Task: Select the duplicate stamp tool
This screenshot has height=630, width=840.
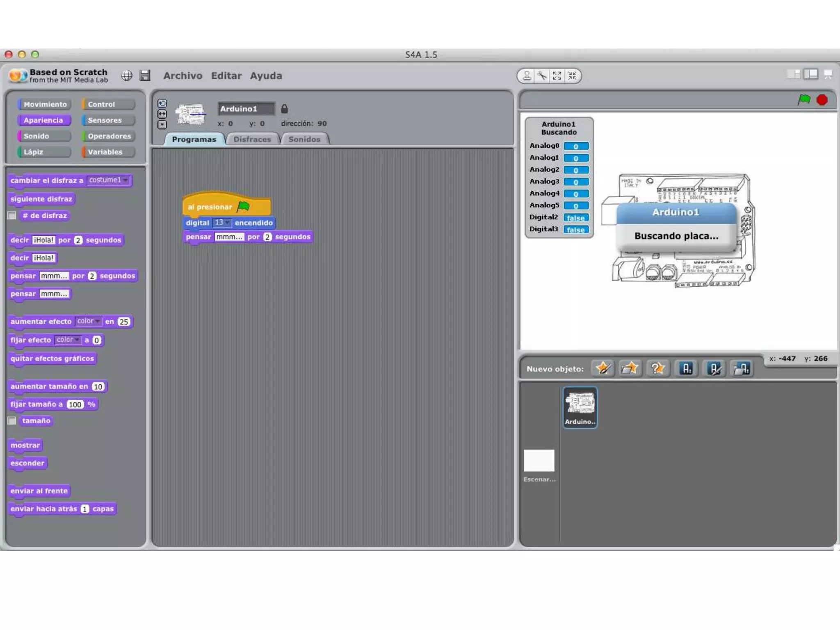Action: click(x=527, y=76)
